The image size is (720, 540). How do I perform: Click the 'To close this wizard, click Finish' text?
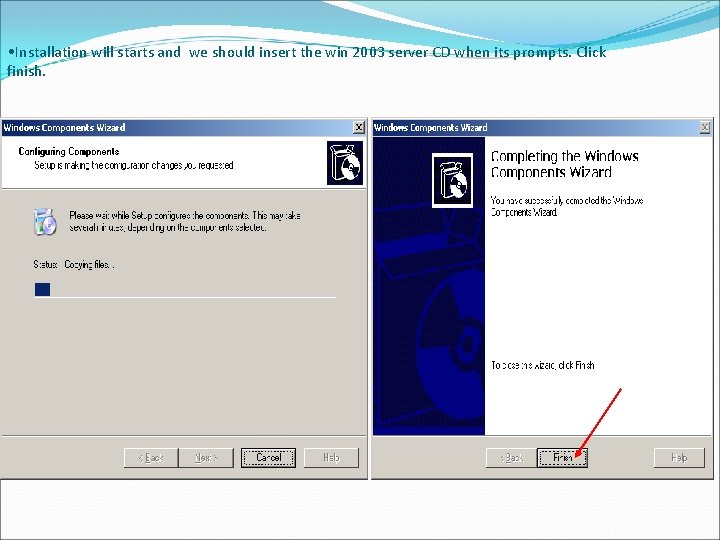(543, 365)
